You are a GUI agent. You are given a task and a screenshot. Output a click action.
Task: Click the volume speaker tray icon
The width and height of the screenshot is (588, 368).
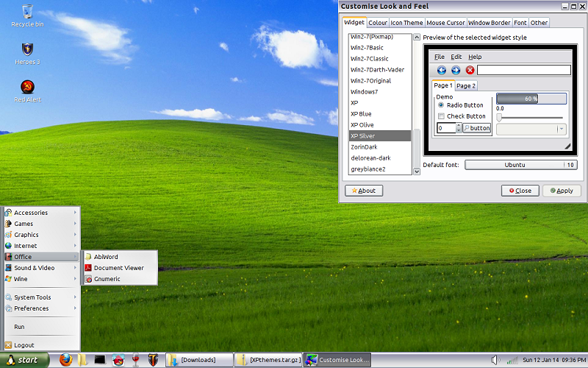click(495, 360)
